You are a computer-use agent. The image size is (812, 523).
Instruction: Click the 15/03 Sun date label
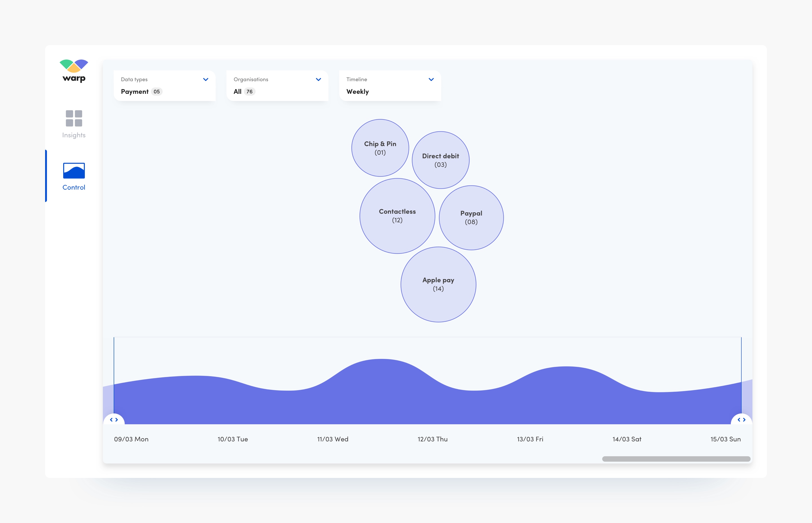point(725,439)
